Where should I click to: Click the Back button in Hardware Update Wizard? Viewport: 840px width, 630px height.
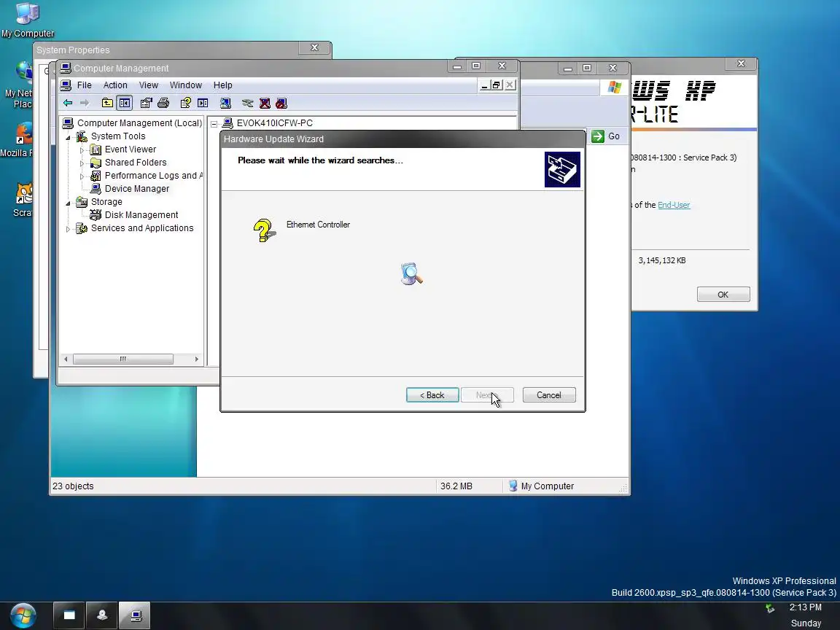pos(432,394)
